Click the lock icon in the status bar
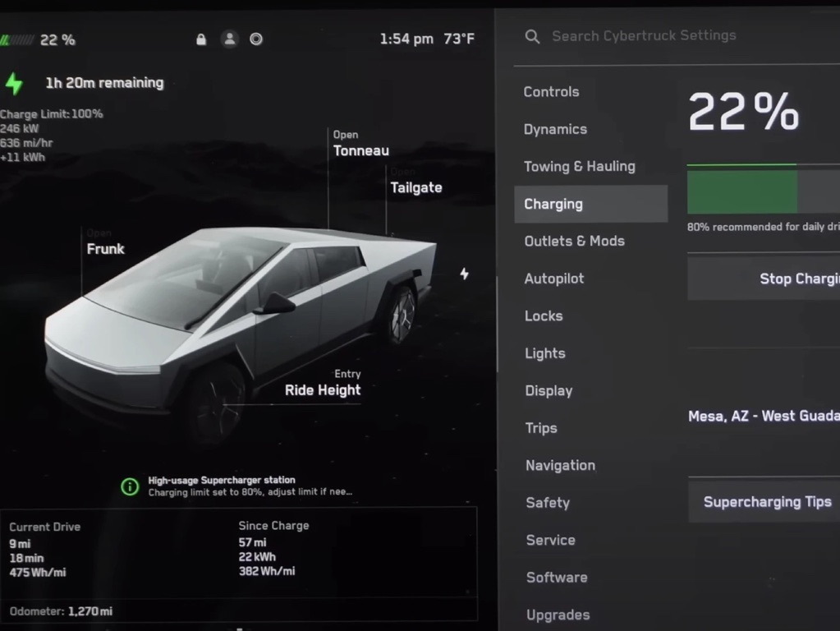This screenshot has height=631, width=840. tap(202, 39)
